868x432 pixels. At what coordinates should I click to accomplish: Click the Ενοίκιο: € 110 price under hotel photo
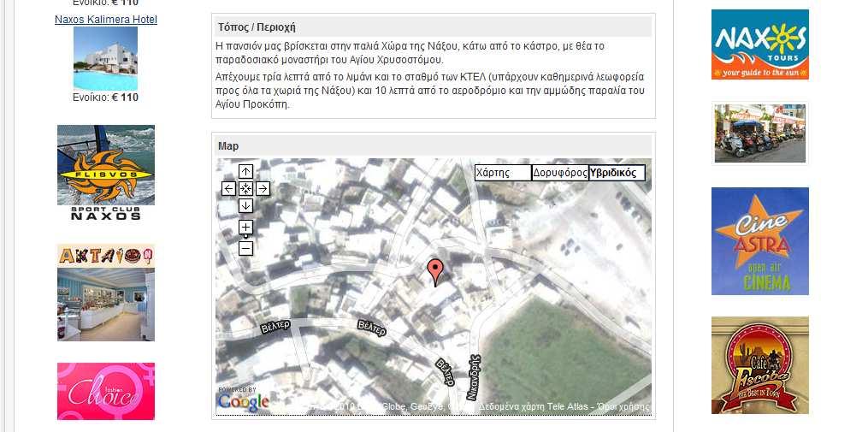(106, 98)
